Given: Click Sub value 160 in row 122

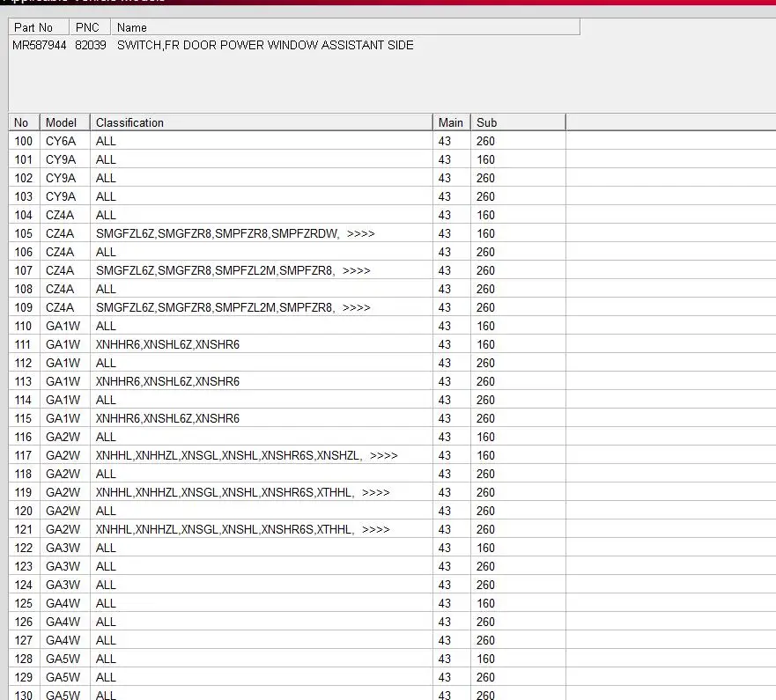Looking at the screenshot, I should [485, 549].
